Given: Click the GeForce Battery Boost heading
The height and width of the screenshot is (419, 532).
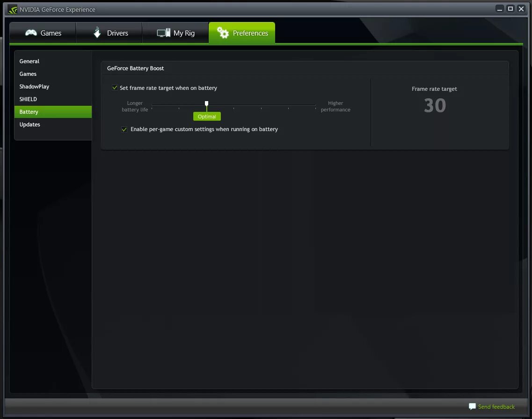Looking at the screenshot, I should [x=135, y=68].
